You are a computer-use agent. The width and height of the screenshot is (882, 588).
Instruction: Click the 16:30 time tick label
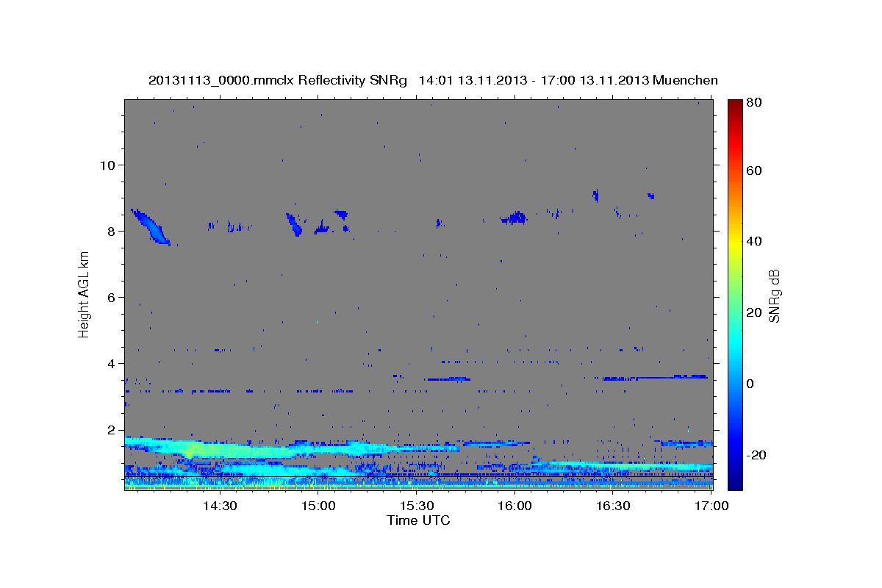[613, 506]
